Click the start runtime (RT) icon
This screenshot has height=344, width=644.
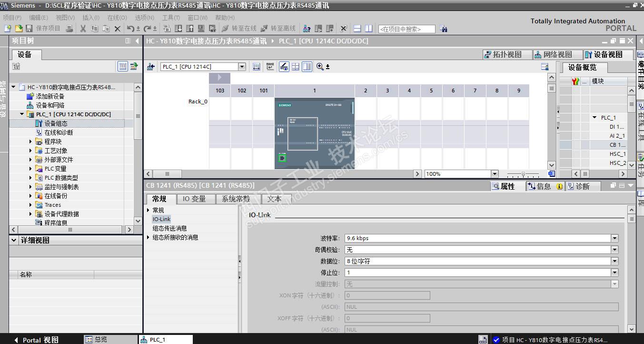[x=212, y=29]
